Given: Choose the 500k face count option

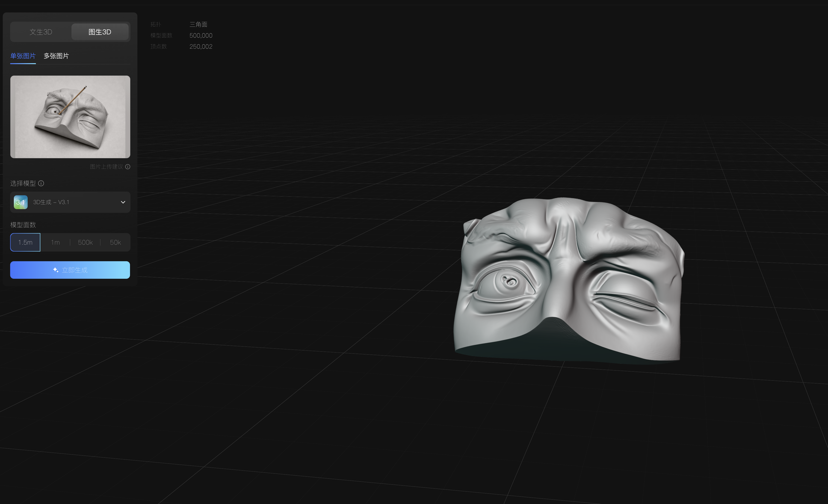Looking at the screenshot, I should 85,242.
